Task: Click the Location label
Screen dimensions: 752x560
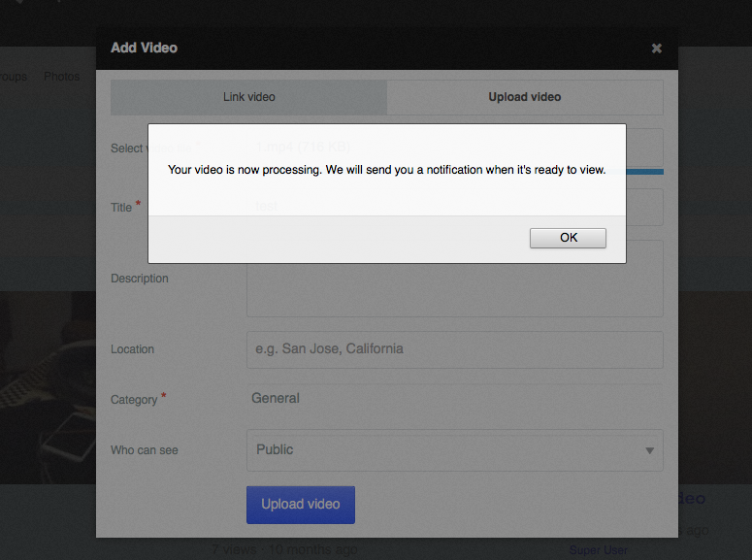Action: coord(132,349)
